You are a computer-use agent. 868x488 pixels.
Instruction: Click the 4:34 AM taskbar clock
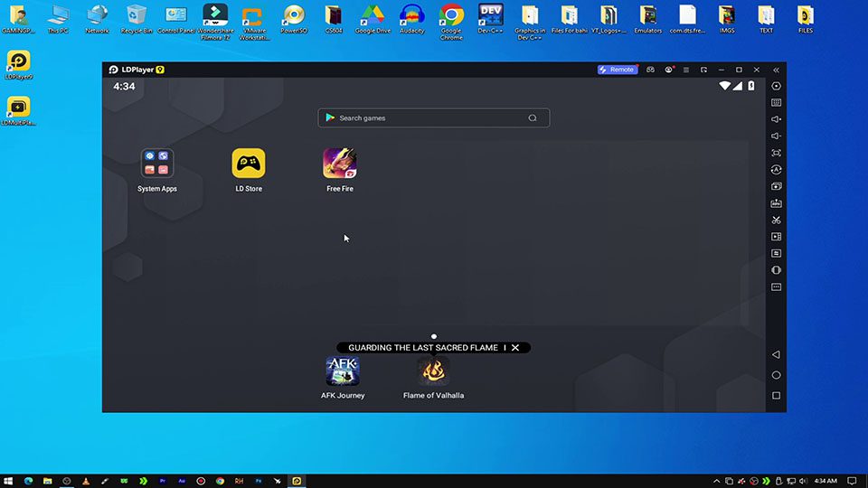826,481
